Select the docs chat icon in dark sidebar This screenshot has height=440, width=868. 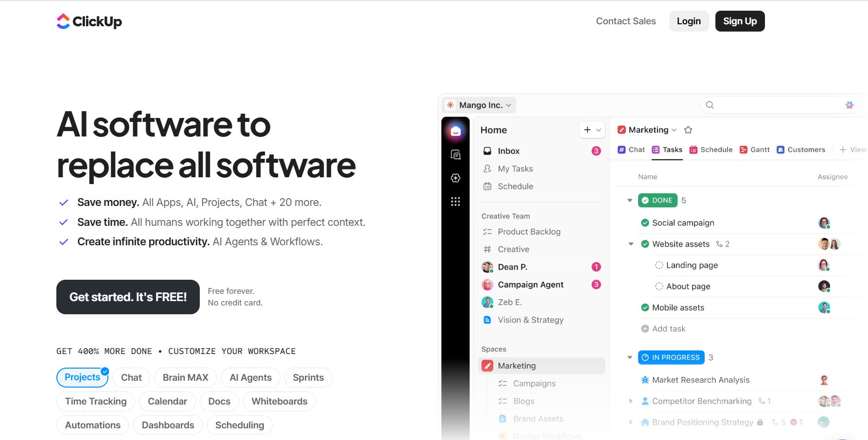click(x=455, y=154)
